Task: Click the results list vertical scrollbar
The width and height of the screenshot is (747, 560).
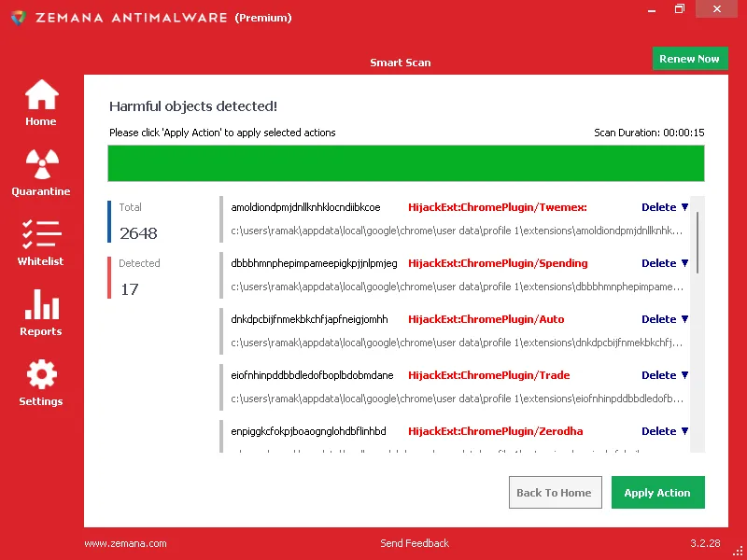Action: point(698,243)
